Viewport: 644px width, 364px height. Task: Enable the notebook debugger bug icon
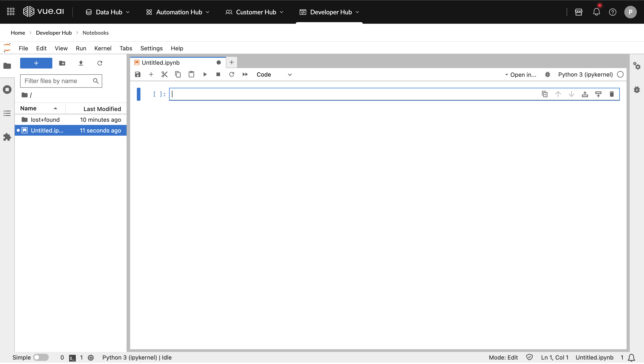547,75
